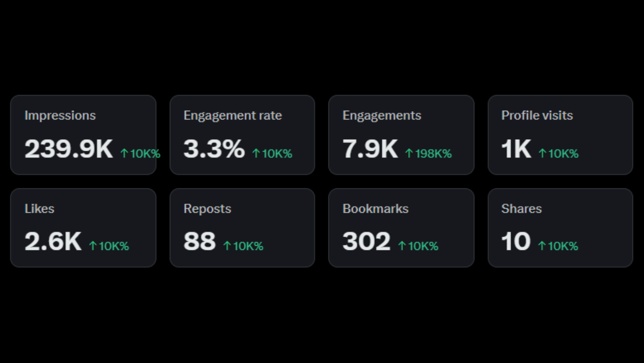Open the Impressions metric label
644x363 pixels.
pyautogui.click(x=60, y=115)
